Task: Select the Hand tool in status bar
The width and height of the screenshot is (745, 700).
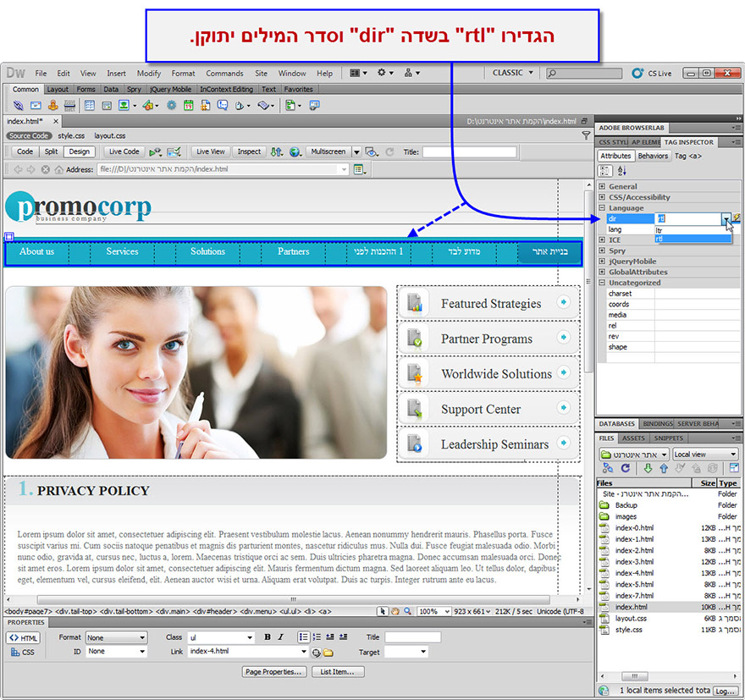Action: tap(395, 612)
